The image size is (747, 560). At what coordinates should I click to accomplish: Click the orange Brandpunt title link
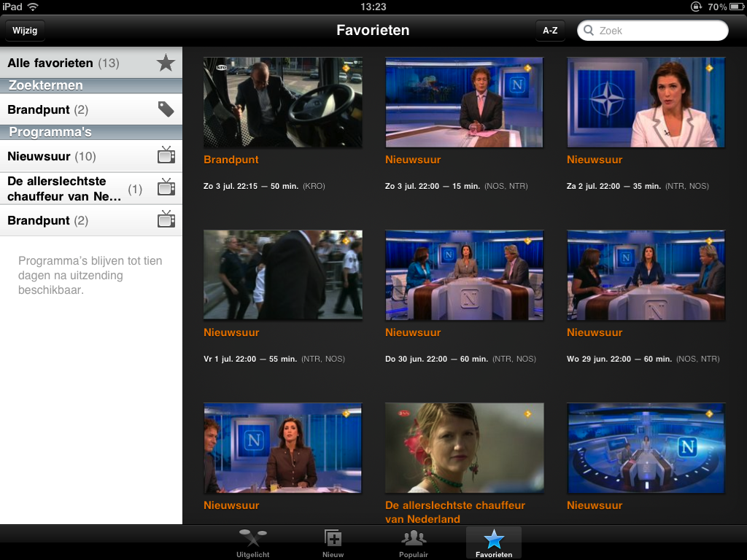tap(231, 160)
